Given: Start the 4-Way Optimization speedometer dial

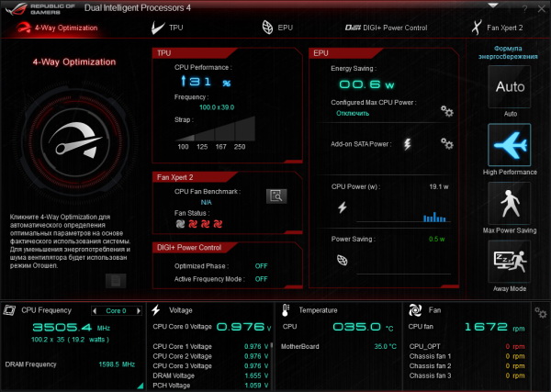Looking at the screenshot, I should tap(75, 142).
